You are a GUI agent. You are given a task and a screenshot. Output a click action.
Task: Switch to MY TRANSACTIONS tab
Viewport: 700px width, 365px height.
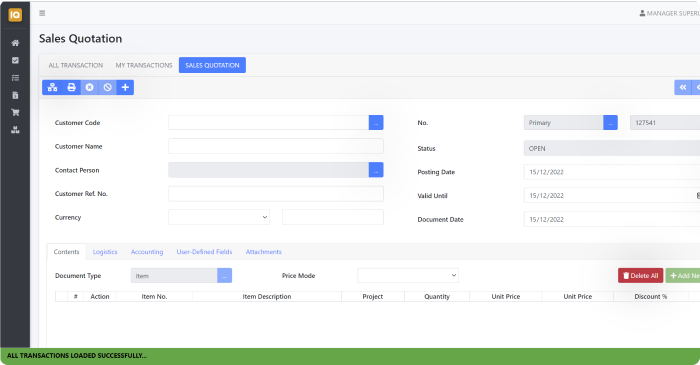tap(144, 65)
